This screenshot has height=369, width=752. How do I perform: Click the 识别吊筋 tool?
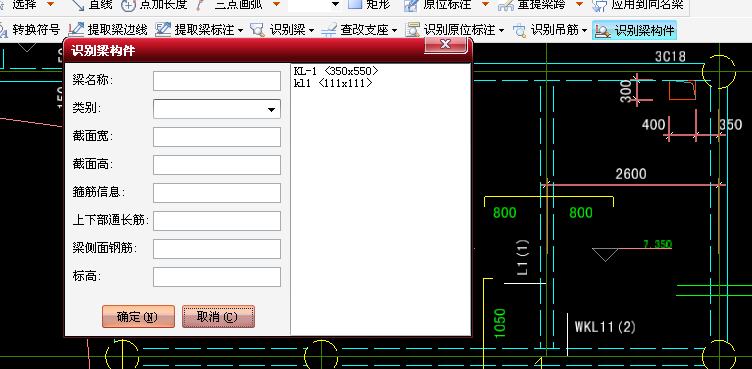coord(546,30)
